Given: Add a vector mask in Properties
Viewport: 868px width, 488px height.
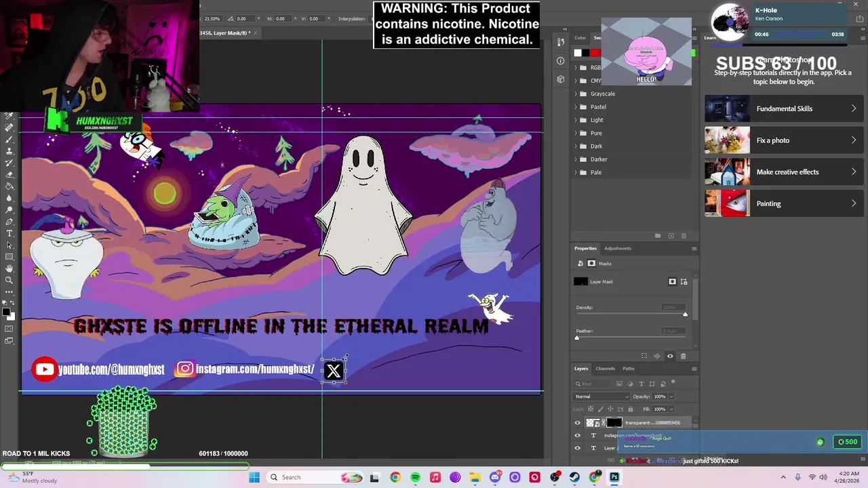Looking at the screenshot, I should 684,281.
